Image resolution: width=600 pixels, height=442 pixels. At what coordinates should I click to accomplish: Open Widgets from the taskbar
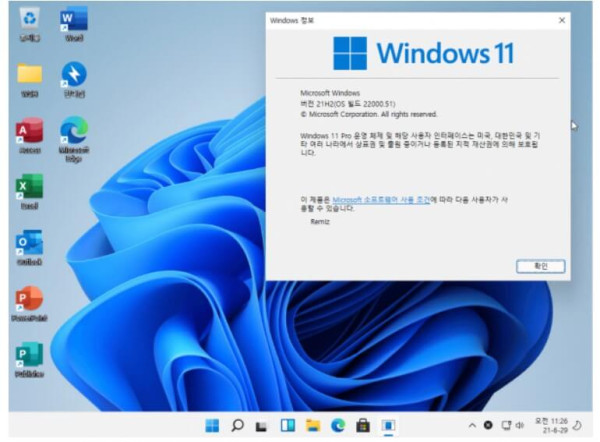[x=287, y=425]
